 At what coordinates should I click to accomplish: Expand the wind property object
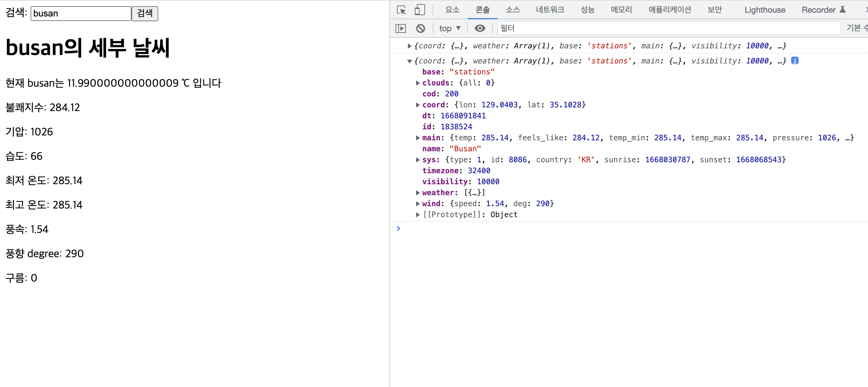point(418,204)
